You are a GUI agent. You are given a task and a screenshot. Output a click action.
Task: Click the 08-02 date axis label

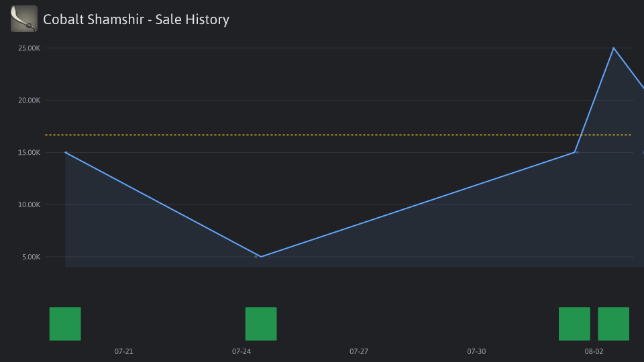coord(594,351)
